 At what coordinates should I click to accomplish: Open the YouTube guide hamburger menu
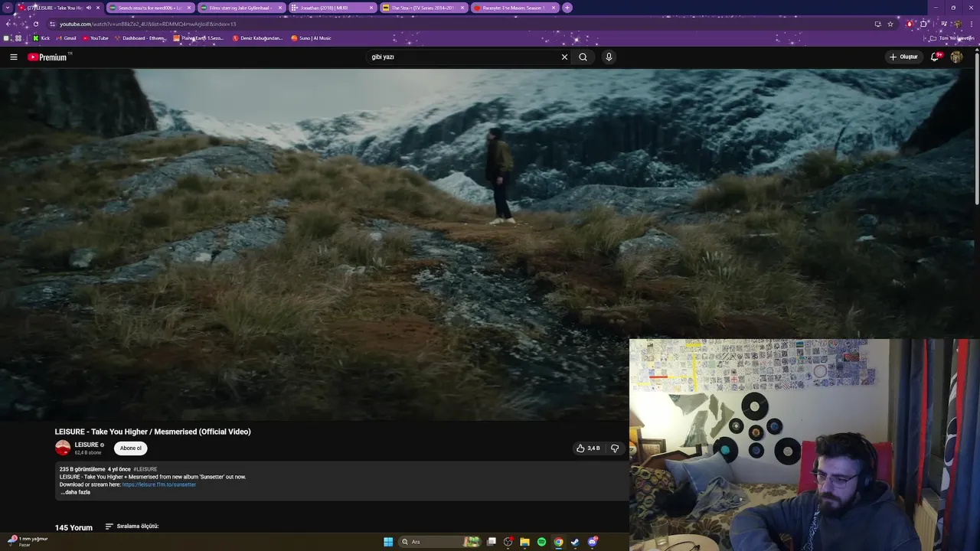[x=13, y=57]
